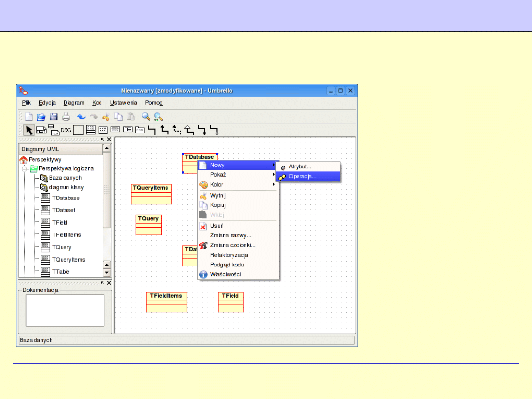The width and height of the screenshot is (532, 399).
Task: Collapse the Perspektywa logiczna tree node
Action: coord(24,168)
